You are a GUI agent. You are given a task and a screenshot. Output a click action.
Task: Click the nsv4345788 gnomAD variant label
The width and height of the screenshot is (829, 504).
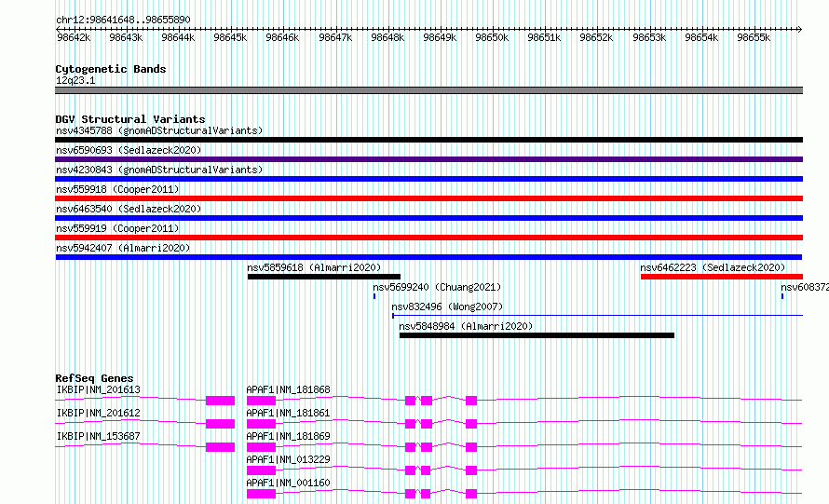(159, 130)
